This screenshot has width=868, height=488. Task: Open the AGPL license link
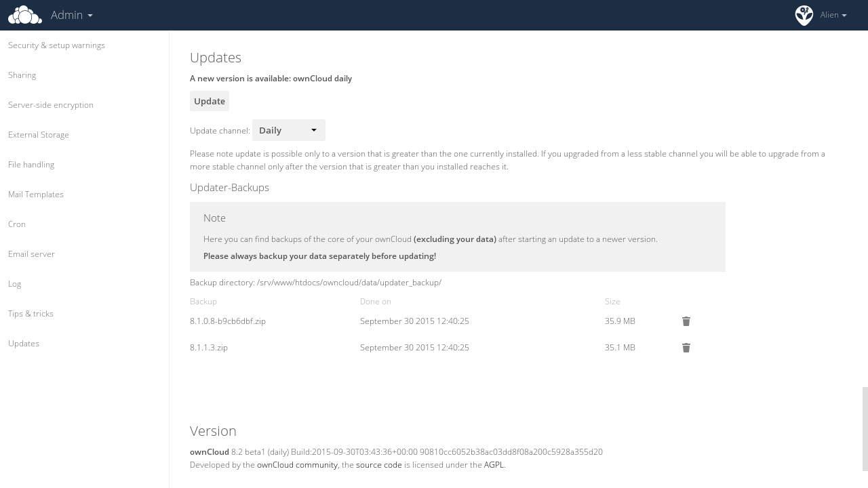(494, 465)
